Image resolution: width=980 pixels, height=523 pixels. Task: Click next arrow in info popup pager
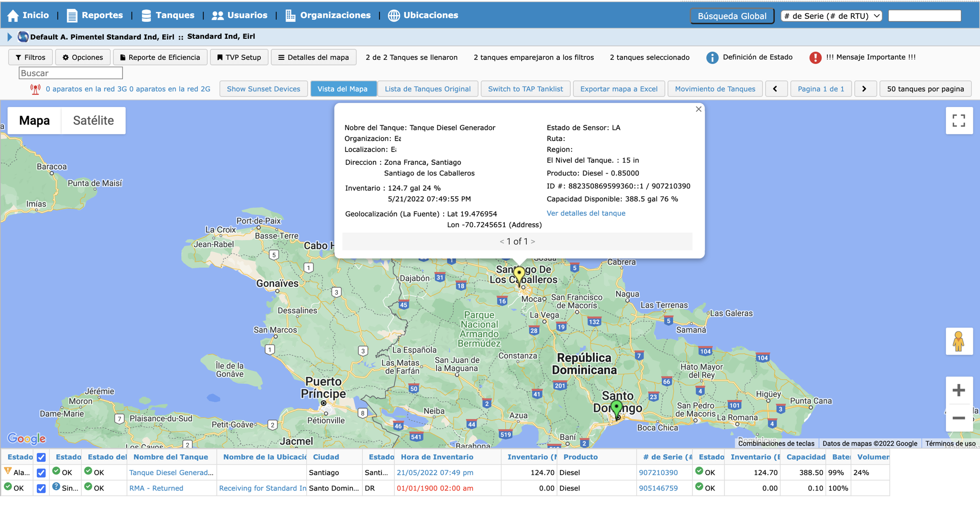coord(533,242)
